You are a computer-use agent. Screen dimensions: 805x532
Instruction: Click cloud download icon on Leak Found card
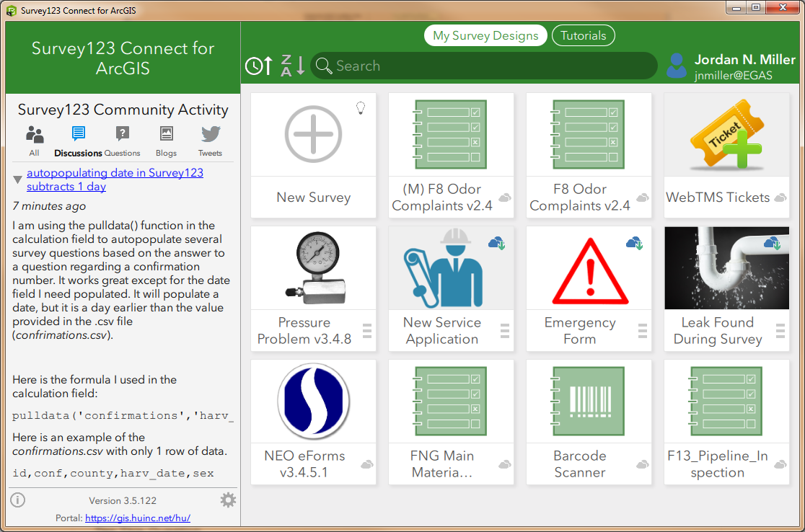point(772,243)
